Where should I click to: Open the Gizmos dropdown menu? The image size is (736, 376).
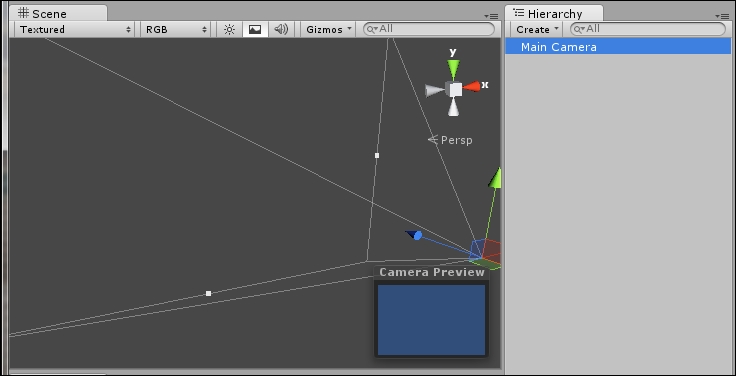click(x=329, y=29)
